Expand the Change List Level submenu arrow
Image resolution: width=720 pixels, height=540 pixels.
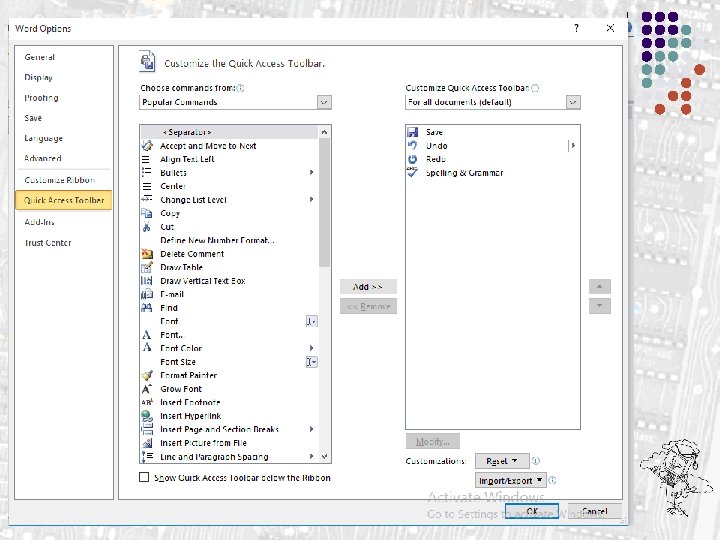click(x=311, y=199)
